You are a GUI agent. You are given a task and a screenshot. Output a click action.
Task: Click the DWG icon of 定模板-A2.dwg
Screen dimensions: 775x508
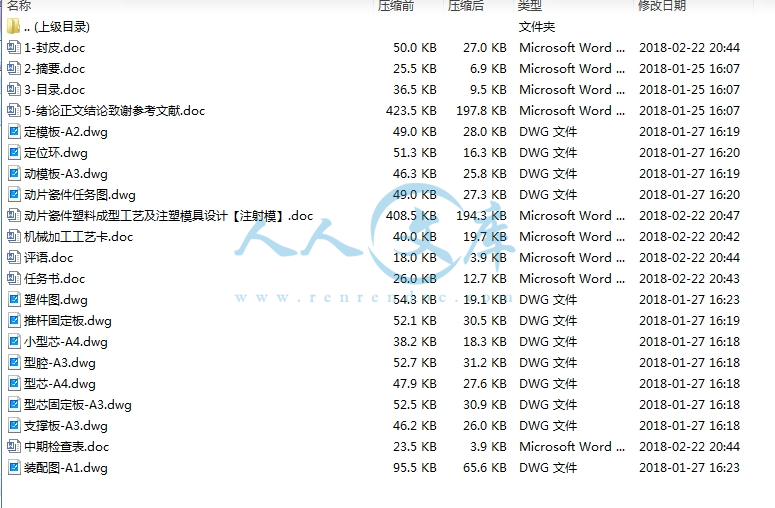point(14,131)
